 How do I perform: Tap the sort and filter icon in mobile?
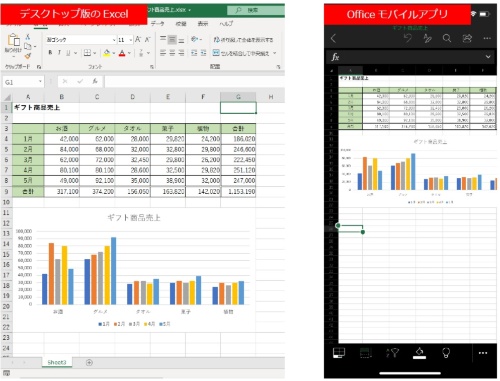392,353
